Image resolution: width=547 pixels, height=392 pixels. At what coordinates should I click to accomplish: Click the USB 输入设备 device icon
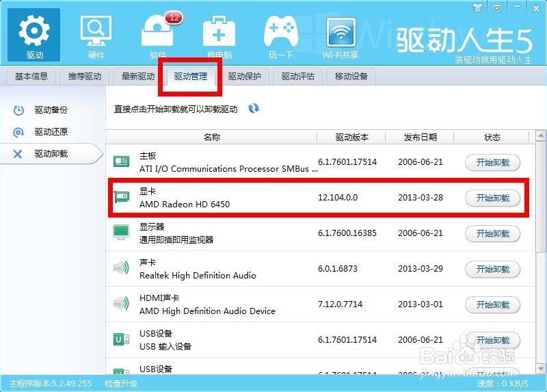(x=121, y=339)
